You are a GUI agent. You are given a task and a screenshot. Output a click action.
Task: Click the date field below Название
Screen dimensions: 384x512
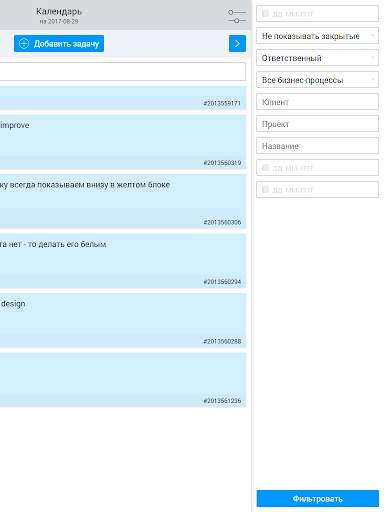click(317, 168)
